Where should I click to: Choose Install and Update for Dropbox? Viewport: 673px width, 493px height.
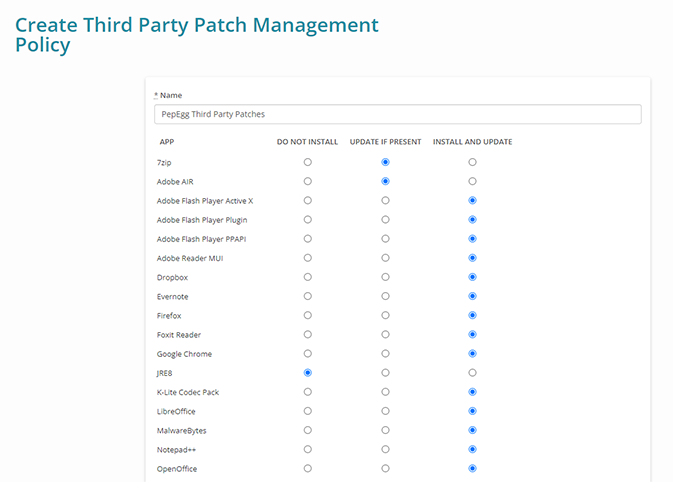[x=473, y=277]
